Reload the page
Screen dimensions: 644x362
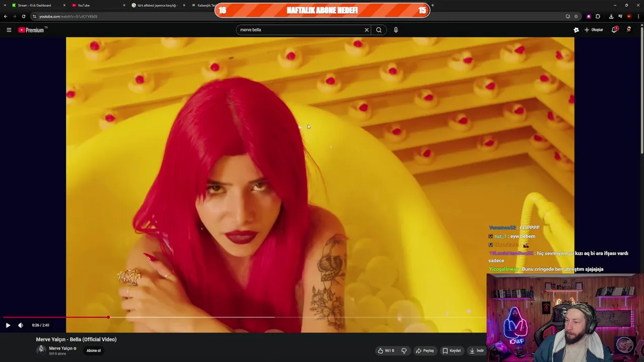24,16
